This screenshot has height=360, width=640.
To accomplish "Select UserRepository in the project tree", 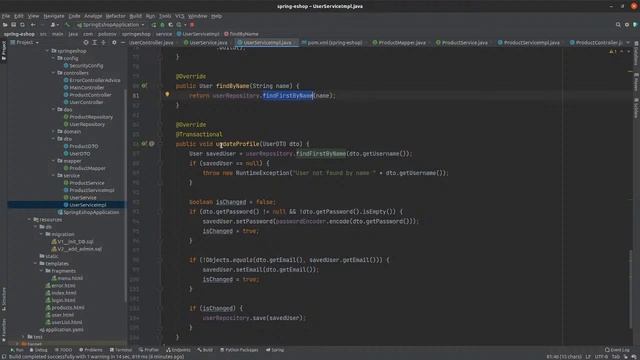I will click(x=84, y=124).
